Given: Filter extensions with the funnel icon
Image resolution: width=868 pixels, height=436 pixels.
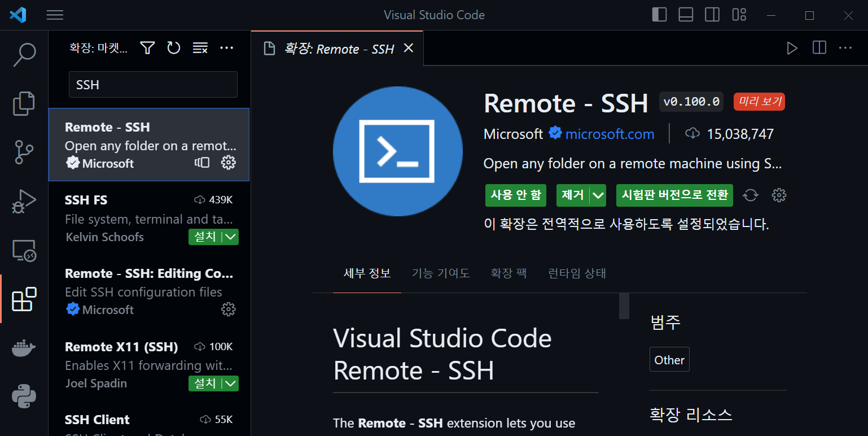Looking at the screenshot, I should pyautogui.click(x=147, y=48).
